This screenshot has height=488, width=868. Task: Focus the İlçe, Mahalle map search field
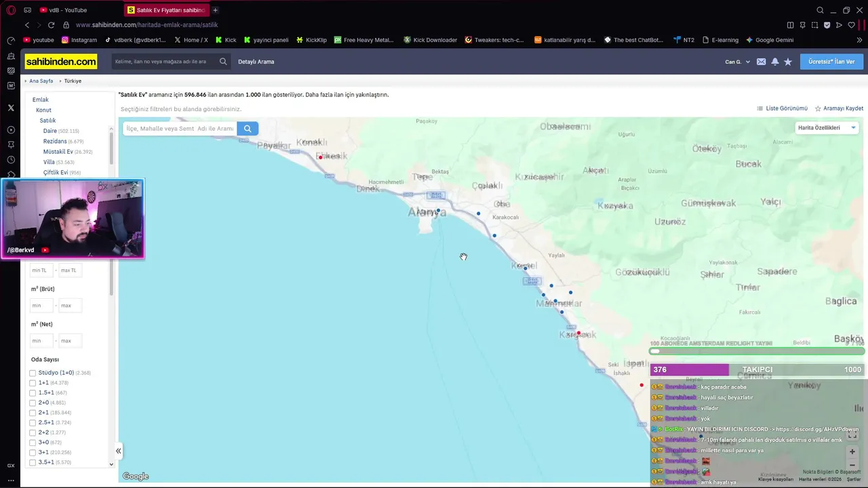pyautogui.click(x=180, y=128)
